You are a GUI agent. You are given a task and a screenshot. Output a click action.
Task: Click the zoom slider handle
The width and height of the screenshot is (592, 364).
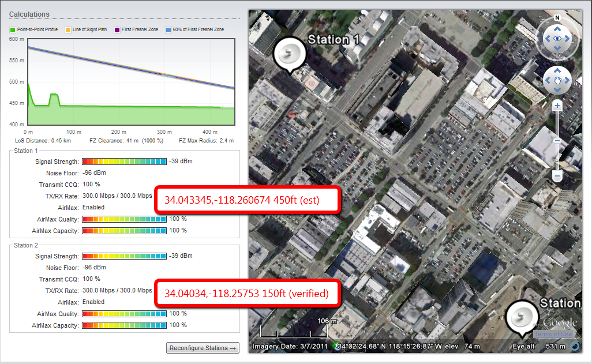tap(557, 141)
